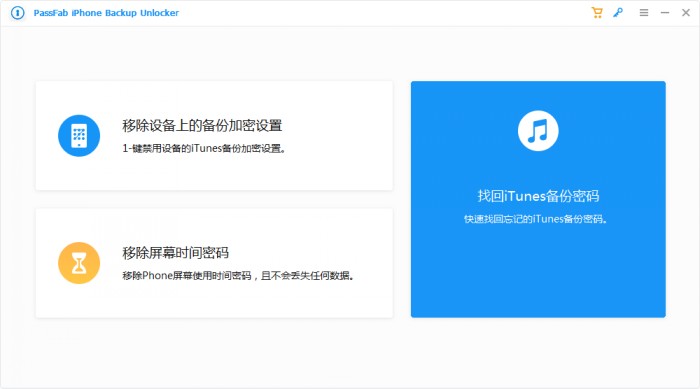Click the PassFab logo icon
This screenshot has height=389, width=700.
click(17, 13)
